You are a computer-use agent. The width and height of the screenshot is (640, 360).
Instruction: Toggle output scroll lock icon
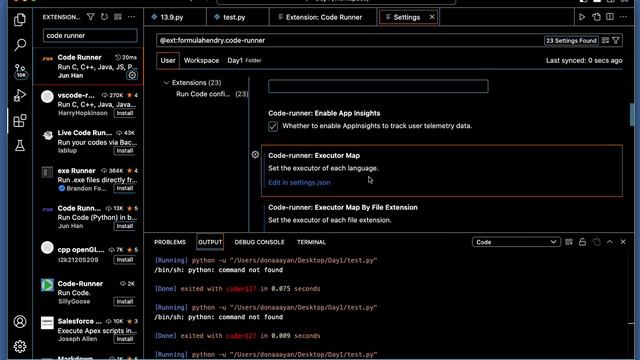(x=582, y=242)
